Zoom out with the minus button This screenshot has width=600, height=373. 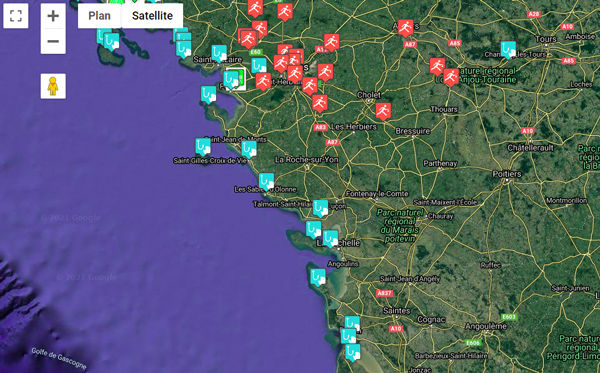click(x=53, y=41)
